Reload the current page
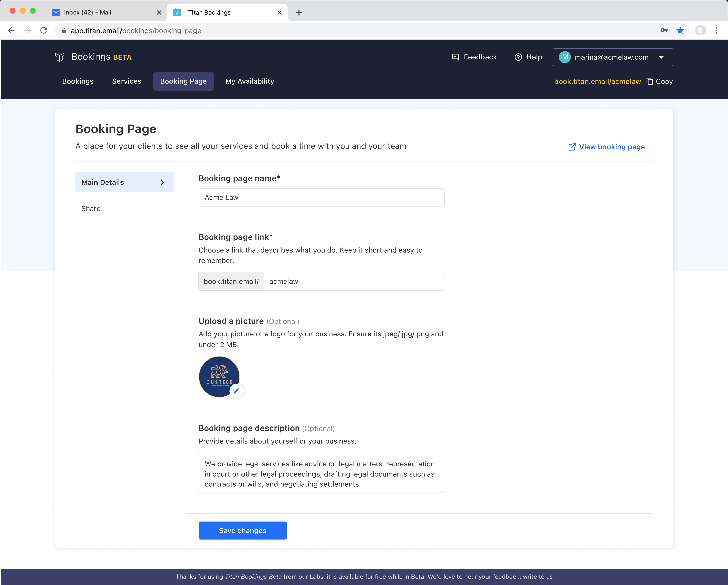This screenshot has width=728, height=585. (x=44, y=30)
